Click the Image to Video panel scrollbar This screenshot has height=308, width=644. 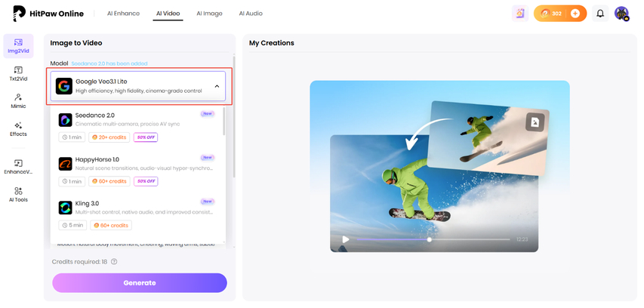[234, 115]
